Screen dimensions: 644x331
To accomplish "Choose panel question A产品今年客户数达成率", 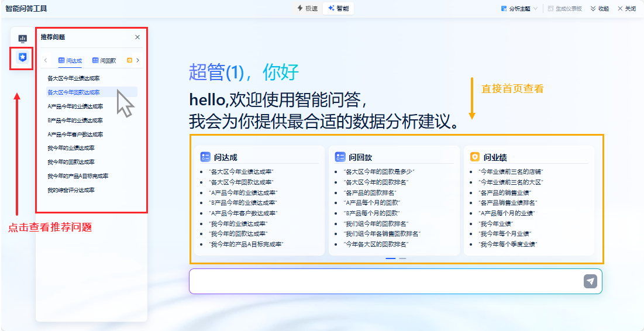I will [75, 135].
